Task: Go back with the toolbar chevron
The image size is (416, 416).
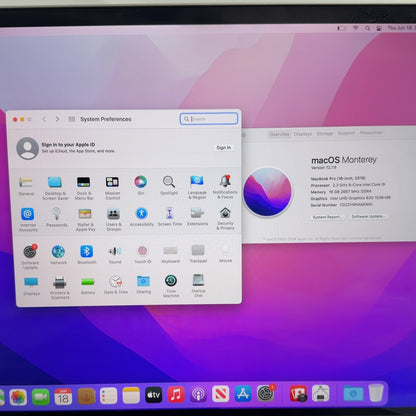Action: [44, 119]
